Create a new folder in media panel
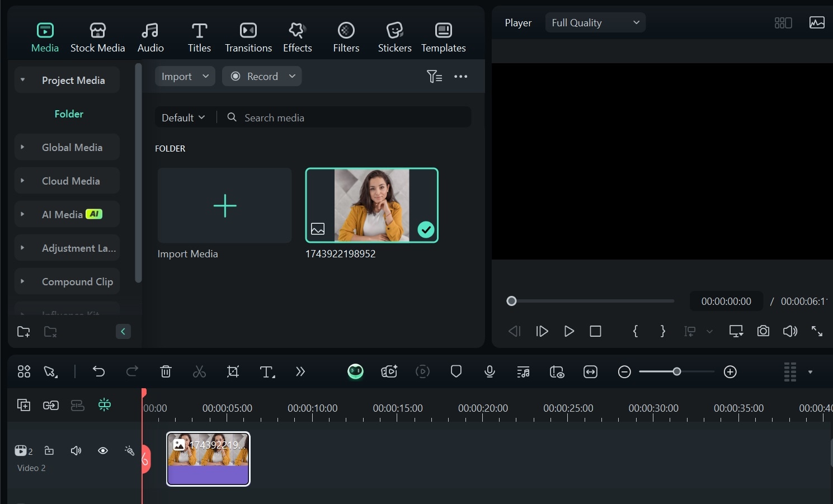This screenshot has width=833, height=504. point(23,332)
